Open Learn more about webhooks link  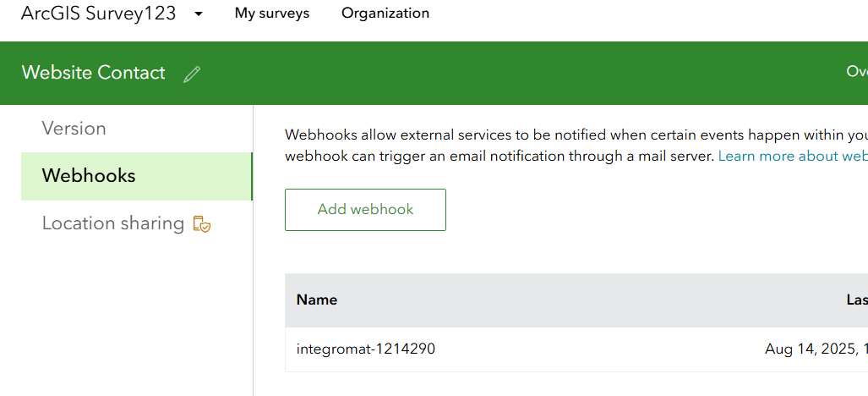(793, 157)
